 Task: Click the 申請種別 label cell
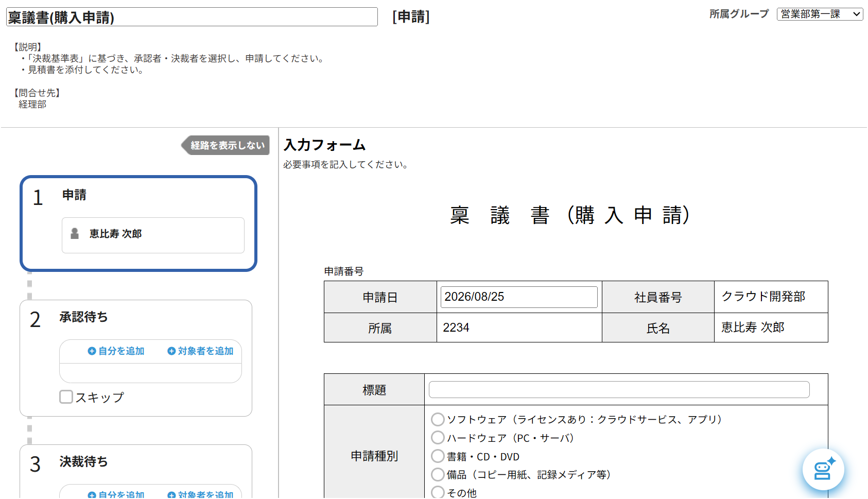pyautogui.click(x=374, y=456)
